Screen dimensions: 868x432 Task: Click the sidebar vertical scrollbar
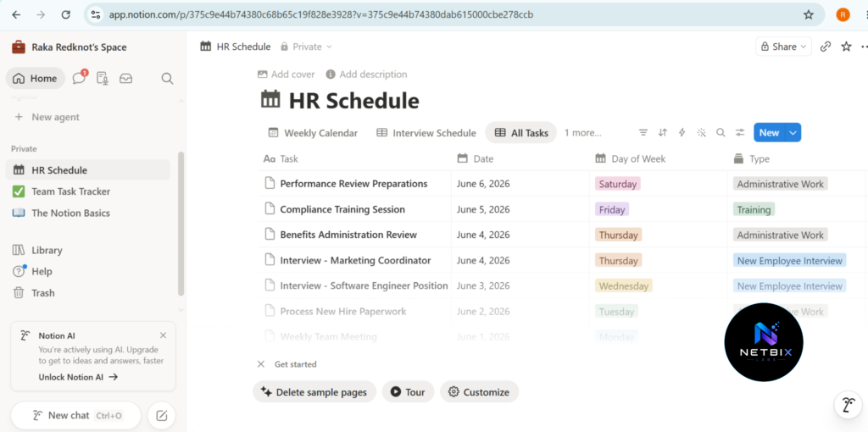[x=181, y=224]
